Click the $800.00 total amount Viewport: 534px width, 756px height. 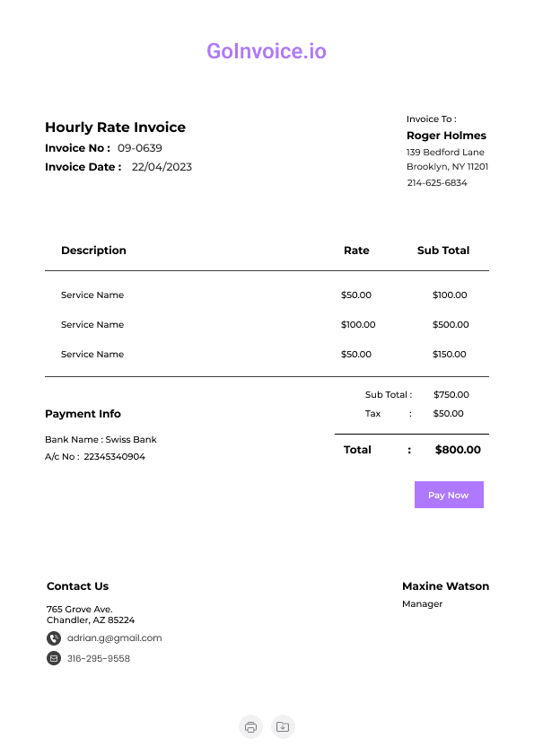click(458, 450)
